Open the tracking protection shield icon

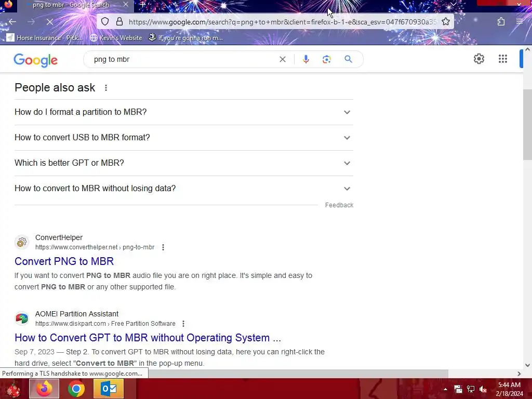[105, 22]
